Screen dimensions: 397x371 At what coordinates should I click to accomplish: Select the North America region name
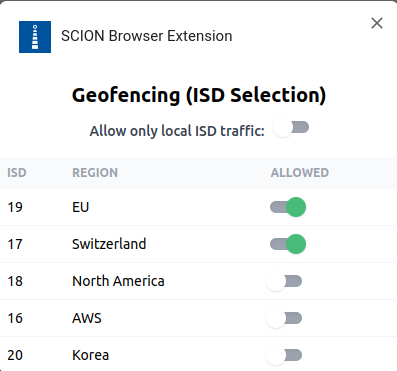(x=118, y=281)
